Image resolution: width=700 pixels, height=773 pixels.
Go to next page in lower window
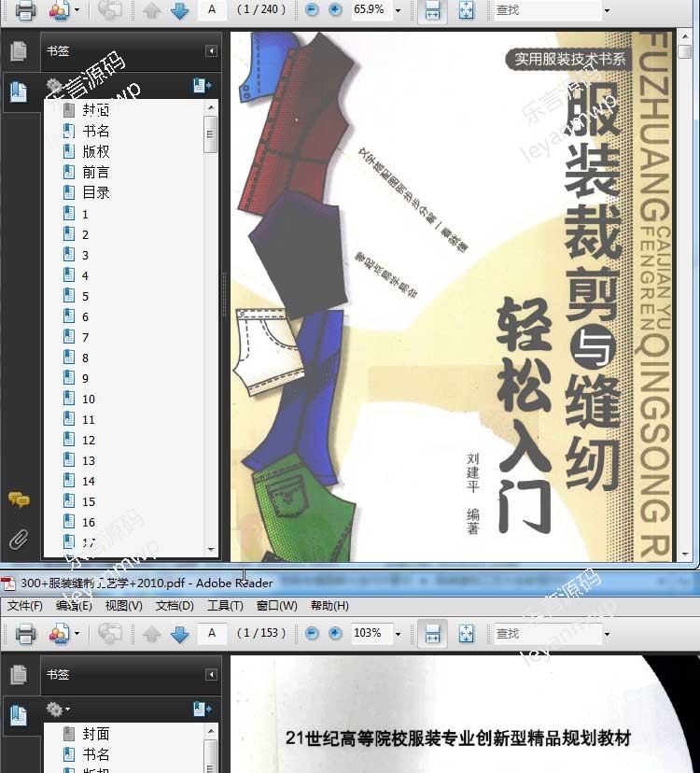coord(179,634)
